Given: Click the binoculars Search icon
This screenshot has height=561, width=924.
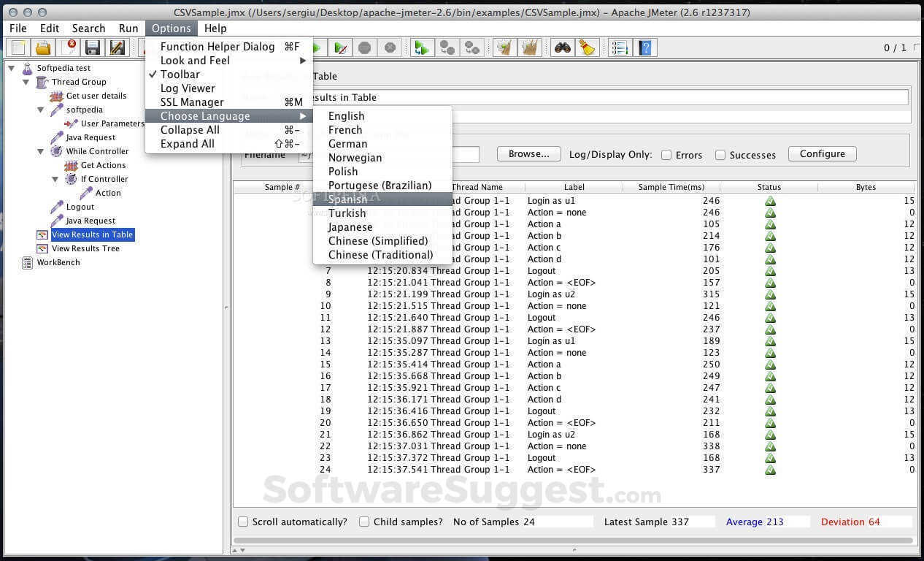Looking at the screenshot, I should [x=562, y=48].
